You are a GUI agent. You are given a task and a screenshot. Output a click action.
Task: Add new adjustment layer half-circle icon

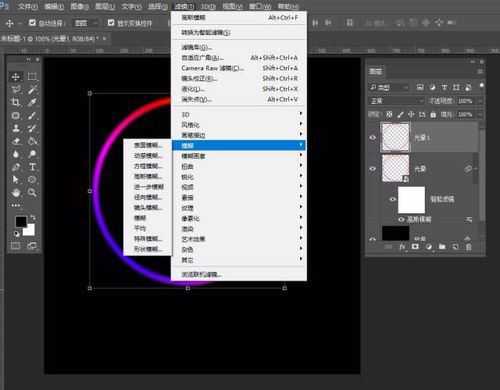coord(429,247)
